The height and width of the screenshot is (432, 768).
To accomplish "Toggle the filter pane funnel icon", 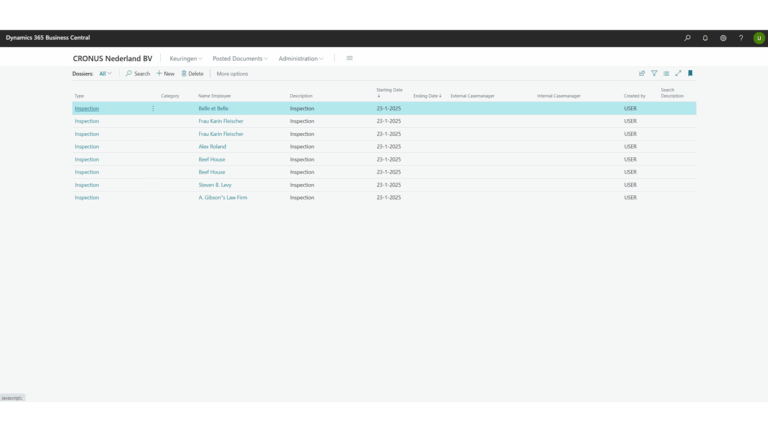I will tap(654, 73).
